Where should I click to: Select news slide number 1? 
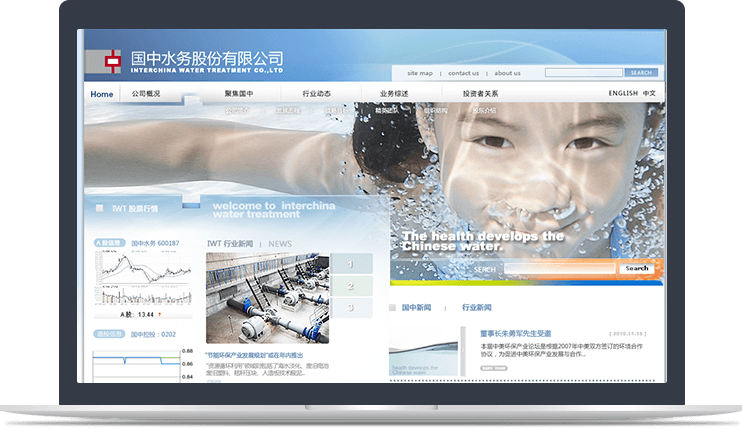(x=351, y=264)
